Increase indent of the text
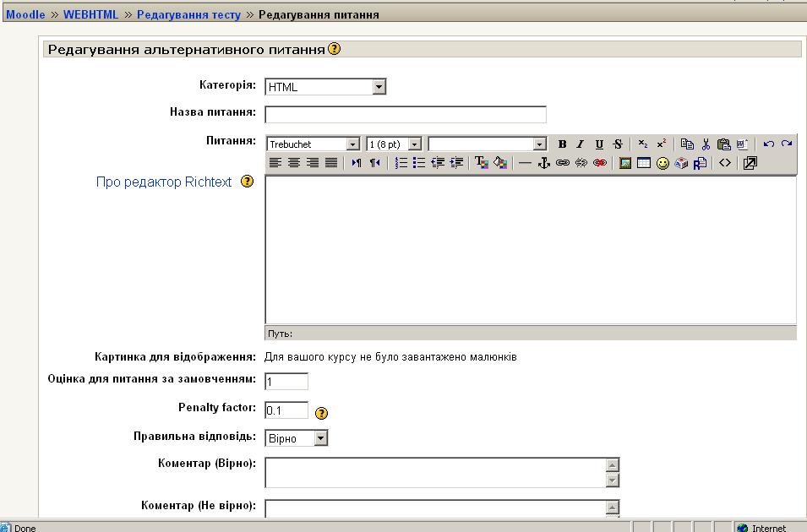 pos(456,163)
